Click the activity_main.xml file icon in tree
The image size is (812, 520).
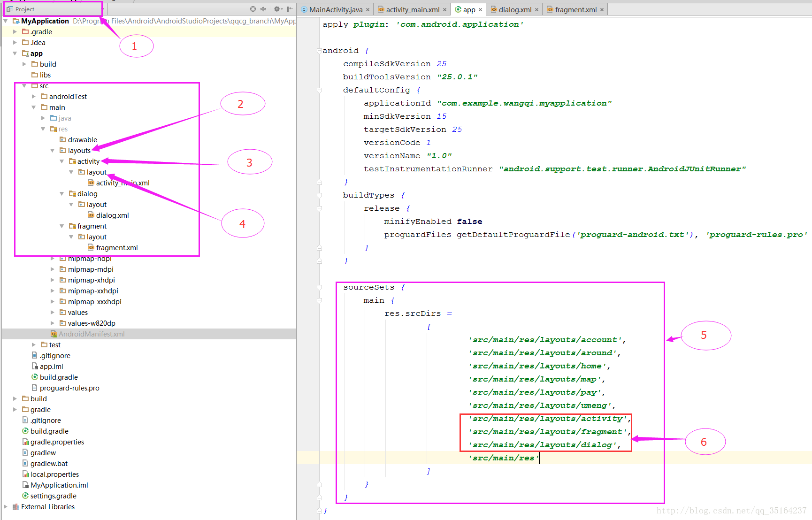coord(91,183)
